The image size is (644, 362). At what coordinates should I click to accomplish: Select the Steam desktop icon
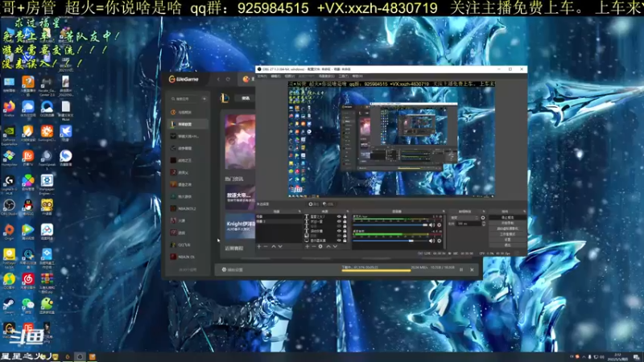point(9,306)
